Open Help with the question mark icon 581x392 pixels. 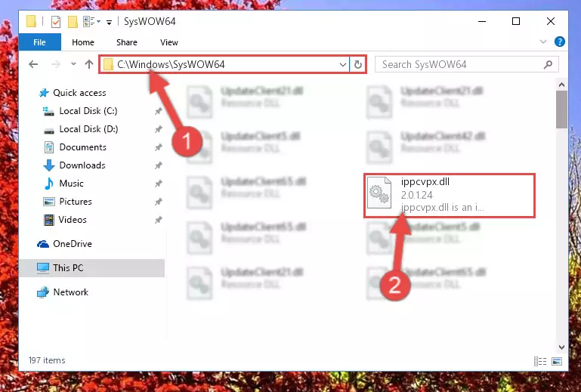click(x=560, y=42)
